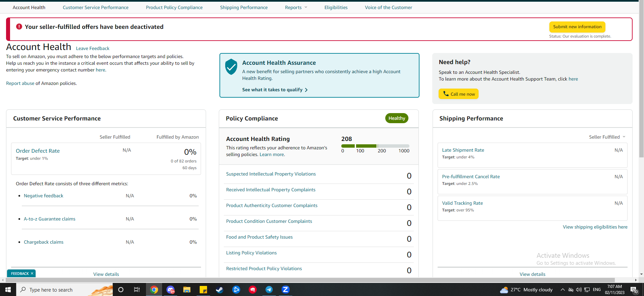Click View details under Customer Service Performance

coord(106,274)
